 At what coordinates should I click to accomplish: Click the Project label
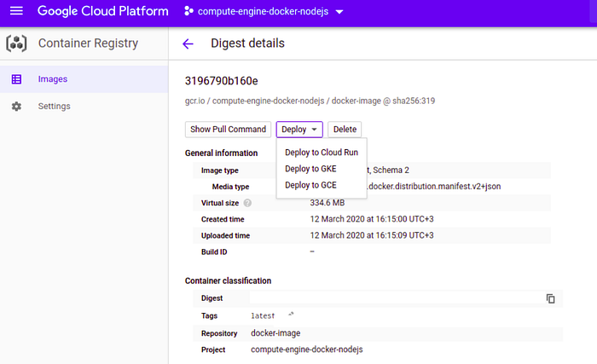(213, 350)
